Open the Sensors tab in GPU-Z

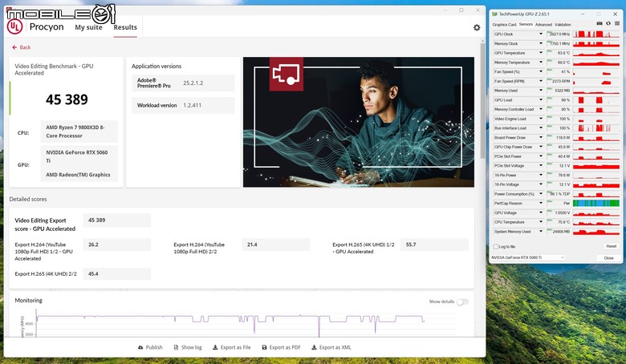pyautogui.click(x=526, y=24)
